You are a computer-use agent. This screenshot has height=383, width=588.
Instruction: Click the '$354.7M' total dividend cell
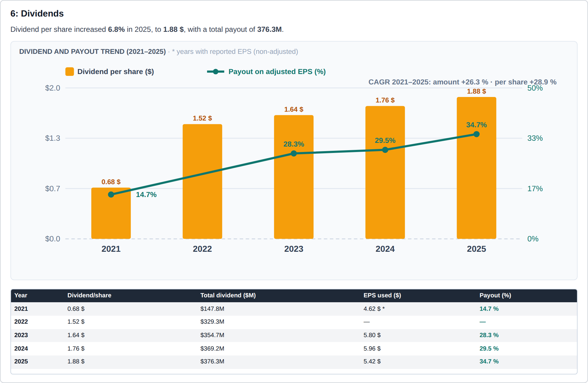point(212,335)
